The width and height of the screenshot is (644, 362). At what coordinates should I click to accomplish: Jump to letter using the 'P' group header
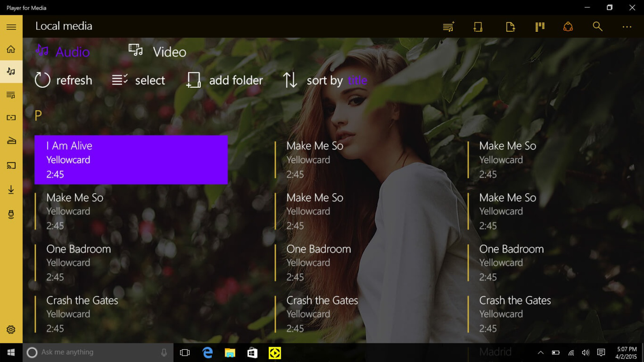[x=38, y=115]
